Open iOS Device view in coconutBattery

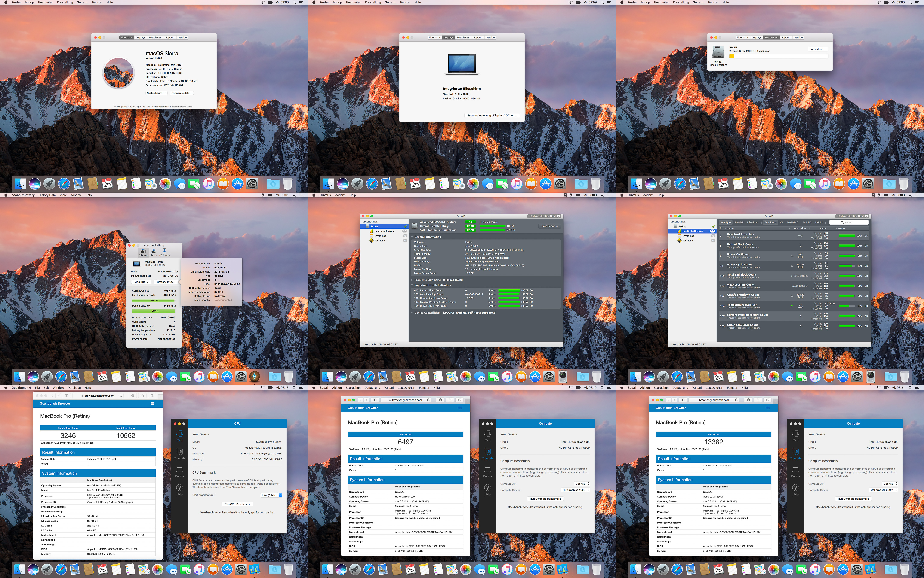tap(164, 252)
